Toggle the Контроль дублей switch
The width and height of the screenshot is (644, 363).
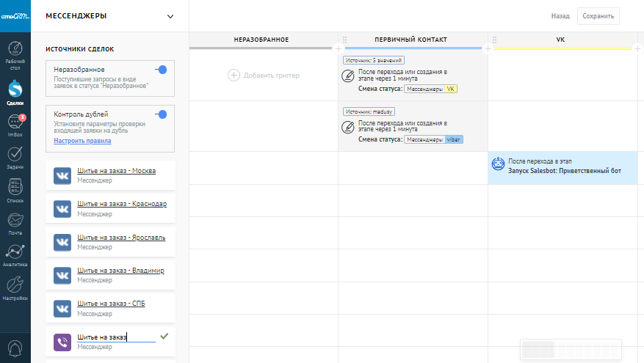(x=161, y=114)
